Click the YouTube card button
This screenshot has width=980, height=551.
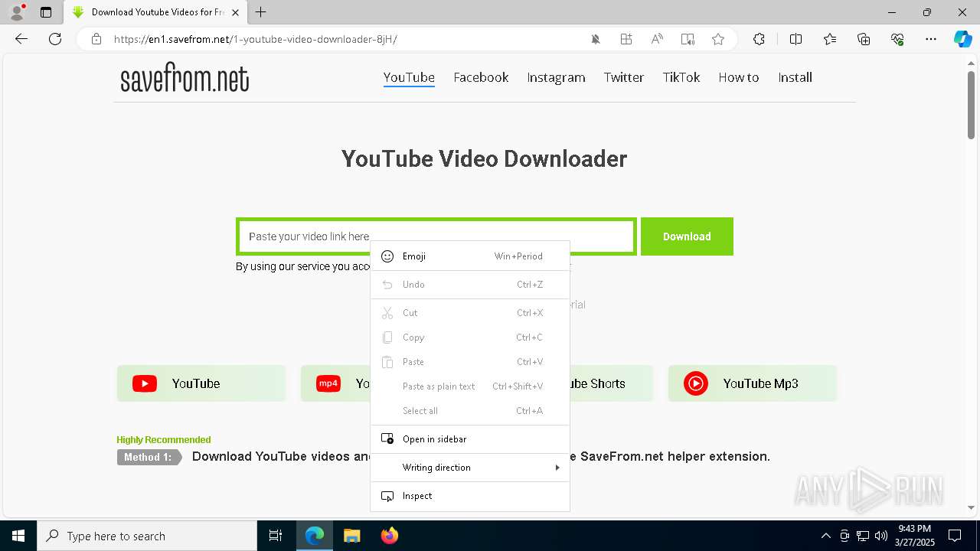tap(201, 383)
